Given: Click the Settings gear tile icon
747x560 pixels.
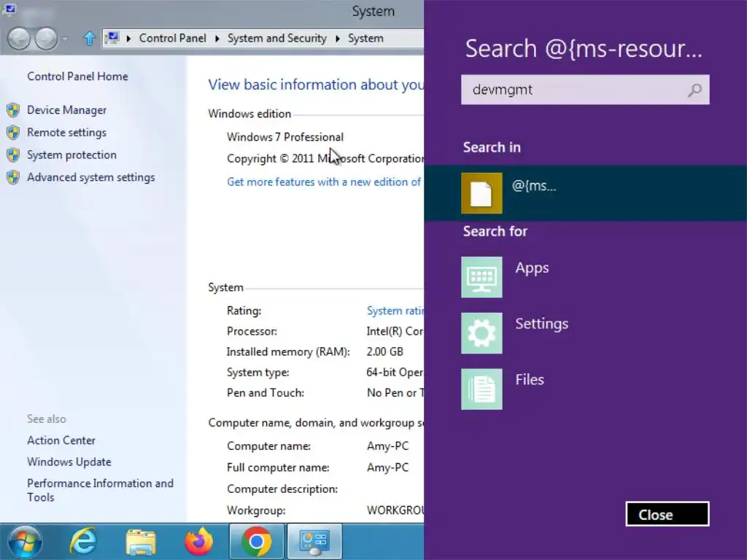Looking at the screenshot, I should click(x=481, y=332).
